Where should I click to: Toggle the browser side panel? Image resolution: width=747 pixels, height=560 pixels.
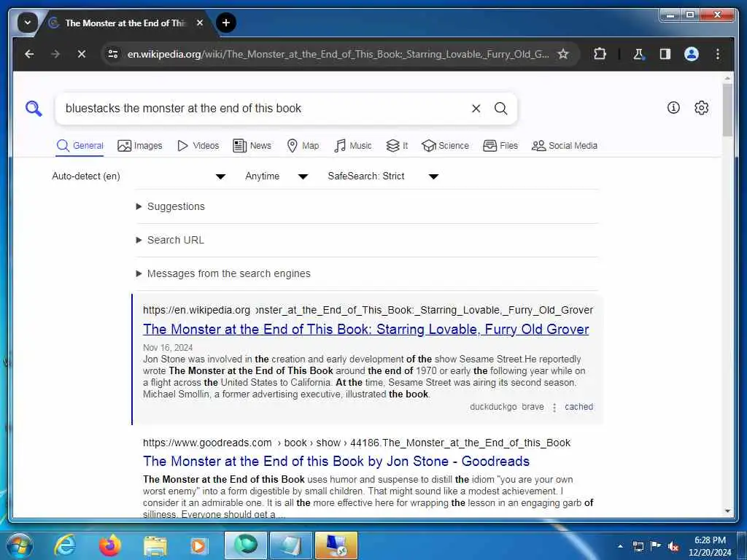(665, 54)
